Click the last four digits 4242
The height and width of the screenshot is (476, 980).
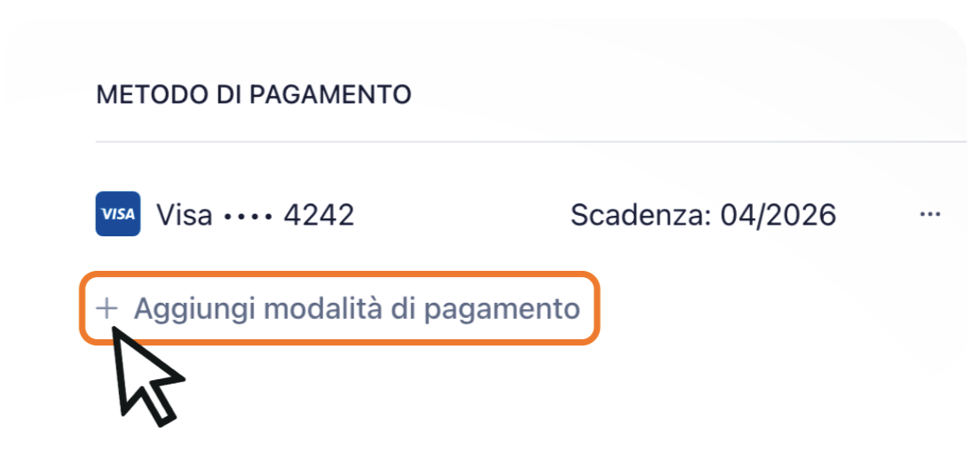[318, 214]
